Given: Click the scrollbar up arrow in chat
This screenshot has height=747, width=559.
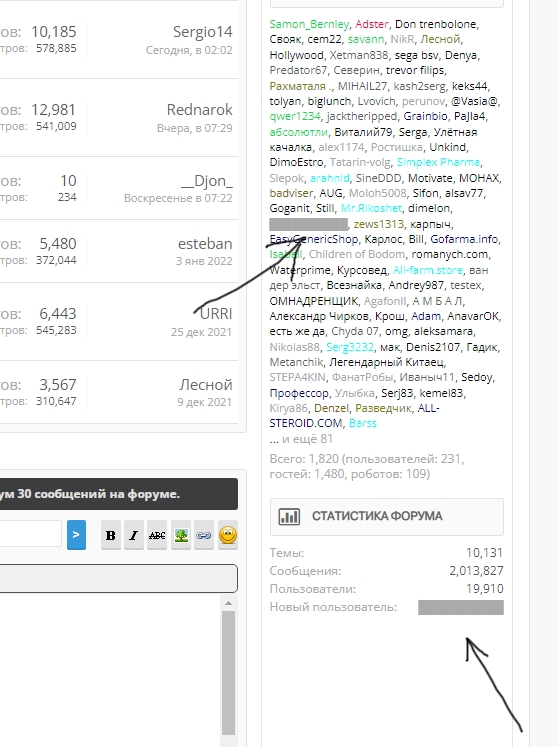Looking at the screenshot, I should 228,603.
